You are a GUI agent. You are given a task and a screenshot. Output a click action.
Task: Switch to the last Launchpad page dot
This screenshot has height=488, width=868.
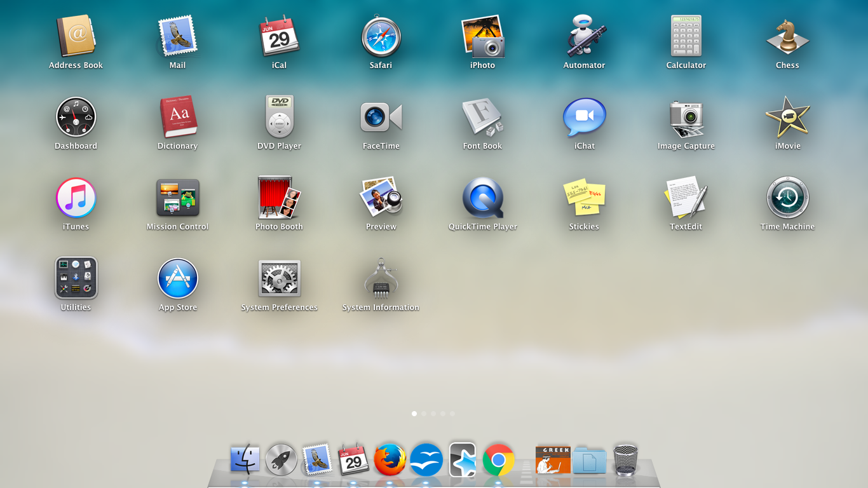point(452,414)
